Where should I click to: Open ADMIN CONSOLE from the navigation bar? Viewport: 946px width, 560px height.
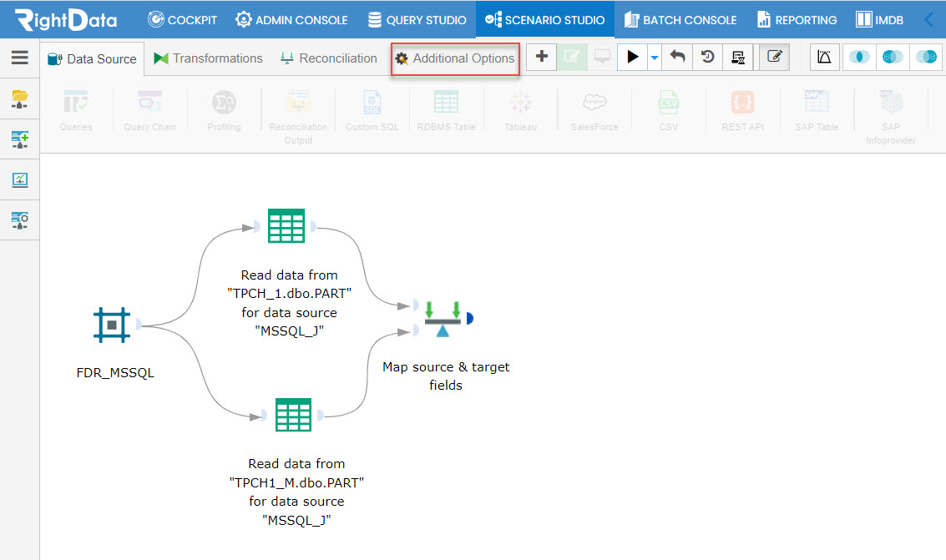pyautogui.click(x=292, y=20)
